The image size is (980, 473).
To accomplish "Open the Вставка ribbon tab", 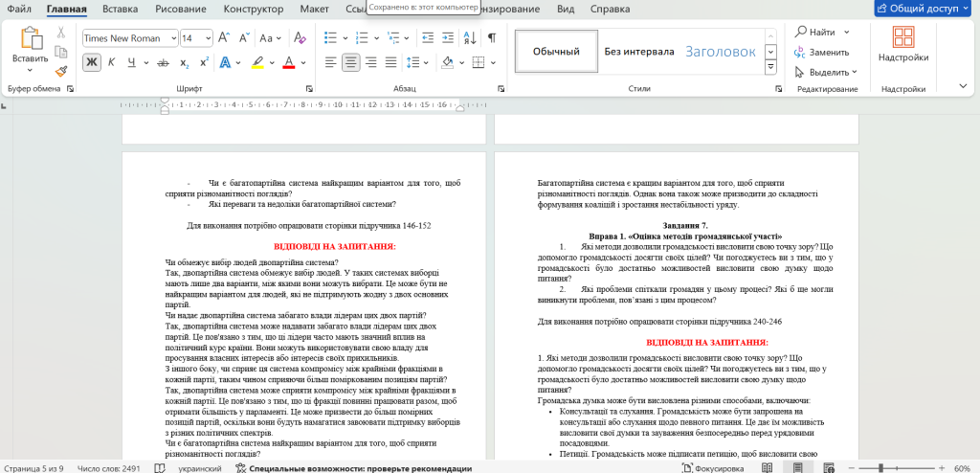I will (x=120, y=10).
